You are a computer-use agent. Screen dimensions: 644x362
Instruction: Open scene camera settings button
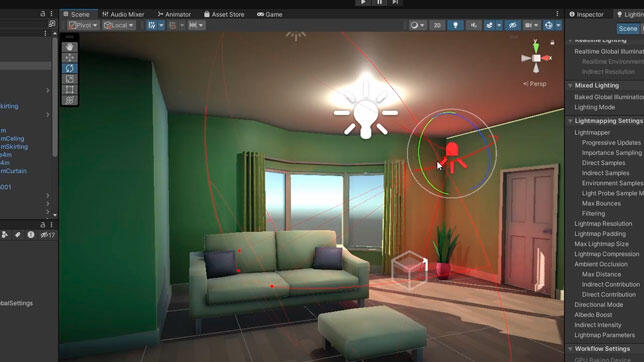point(531,25)
